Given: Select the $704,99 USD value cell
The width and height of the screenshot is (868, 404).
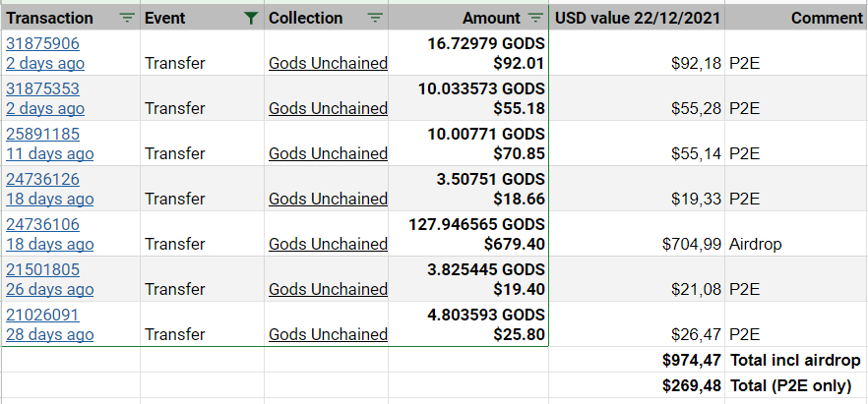Looking at the screenshot, I should coord(637,234).
